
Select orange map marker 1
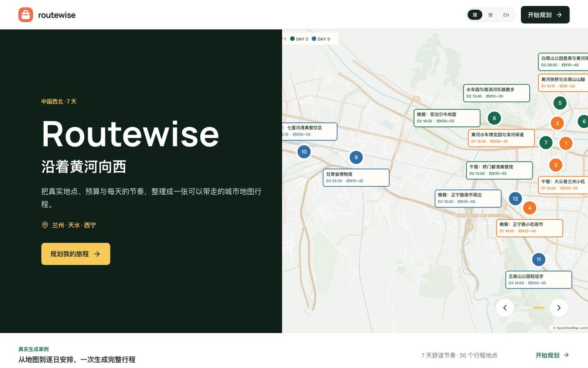point(566,143)
